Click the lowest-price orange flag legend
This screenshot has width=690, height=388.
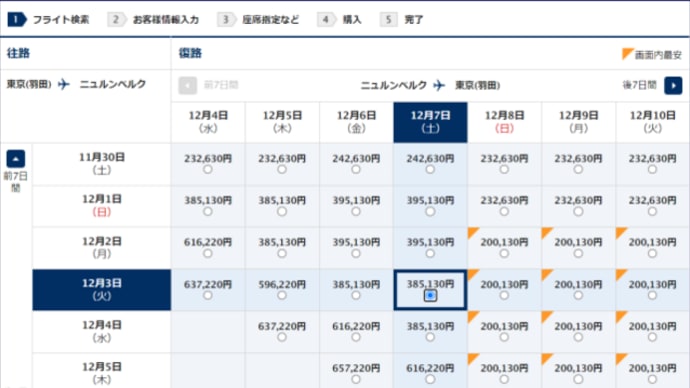(652, 55)
